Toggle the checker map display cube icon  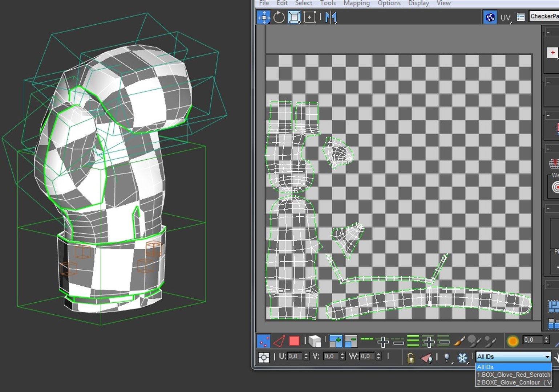490,17
